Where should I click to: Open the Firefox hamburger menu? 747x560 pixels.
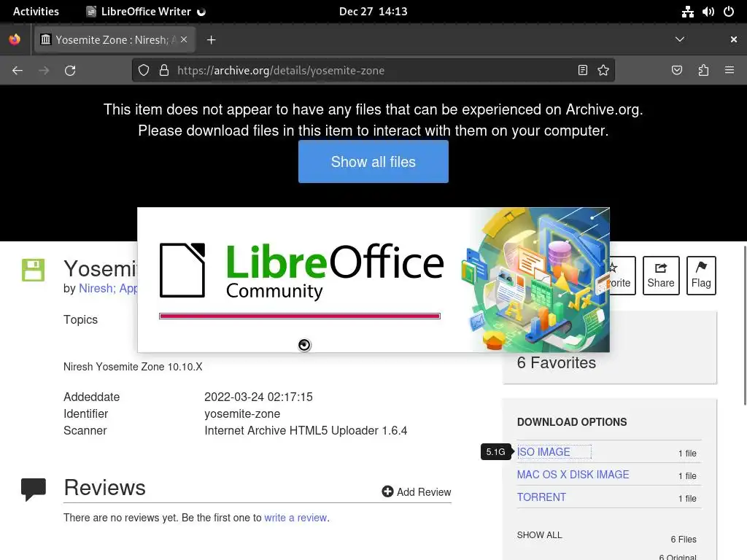click(729, 71)
